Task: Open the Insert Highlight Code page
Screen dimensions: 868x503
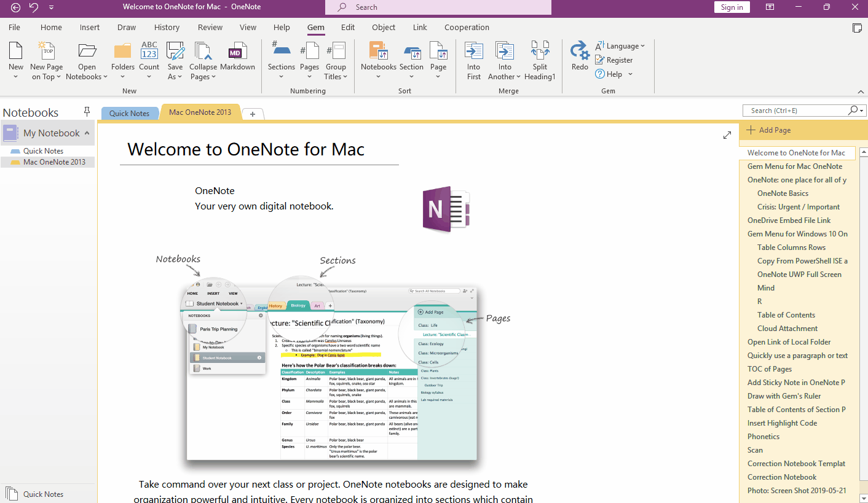Action: (782, 423)
